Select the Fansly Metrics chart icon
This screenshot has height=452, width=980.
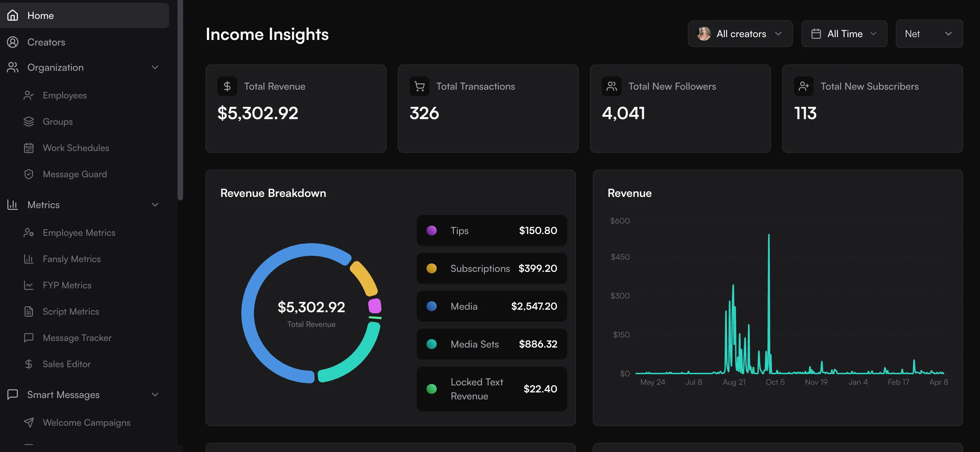29,259
